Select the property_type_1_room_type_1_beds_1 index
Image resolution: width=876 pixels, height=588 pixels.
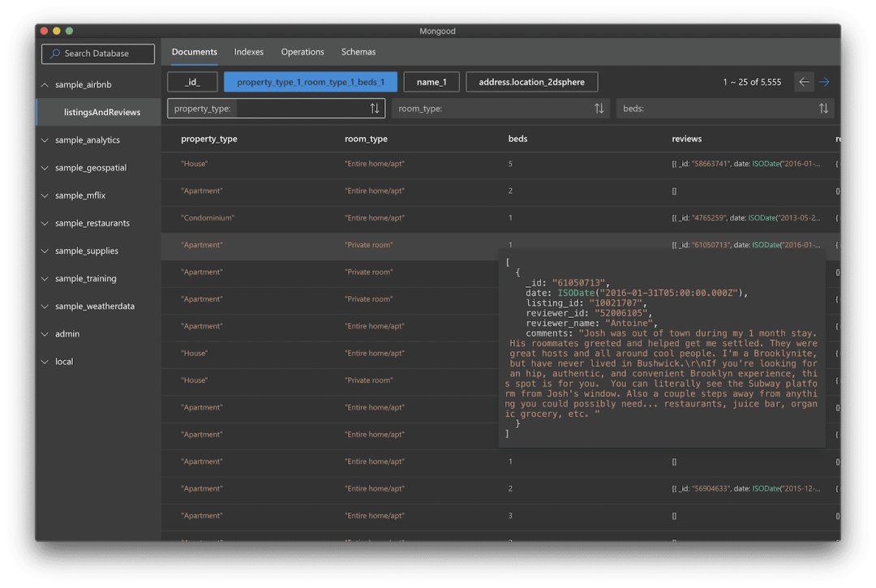tap(311, 82)
